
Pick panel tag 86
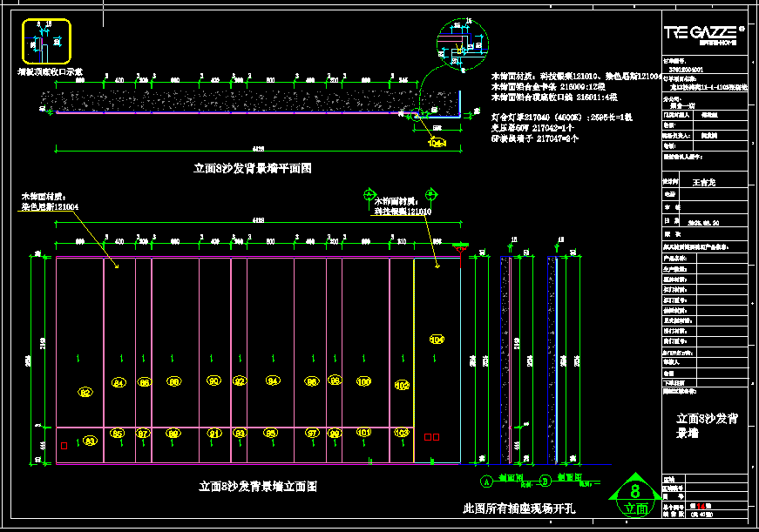145,382
